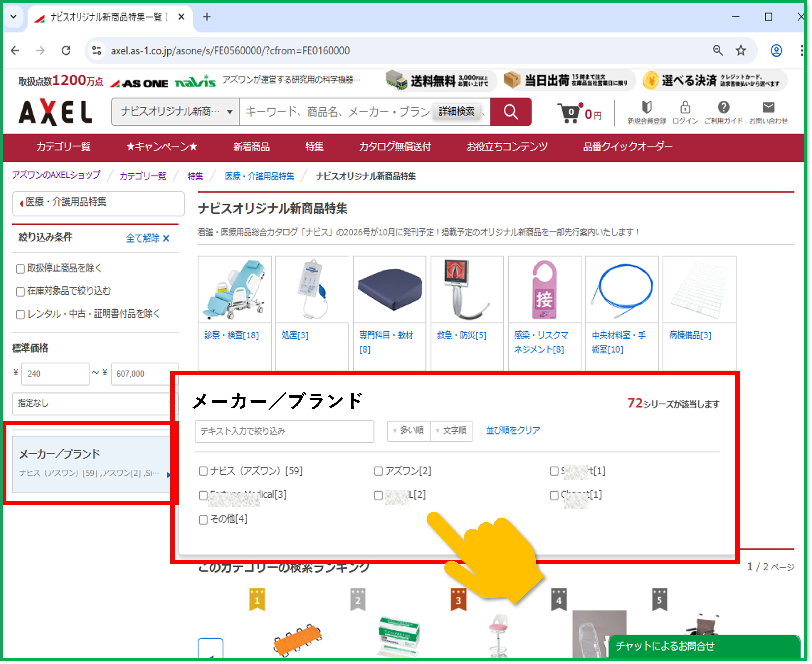
Task: Open the Chrome profile icon
Action: (x=776, y=50)
